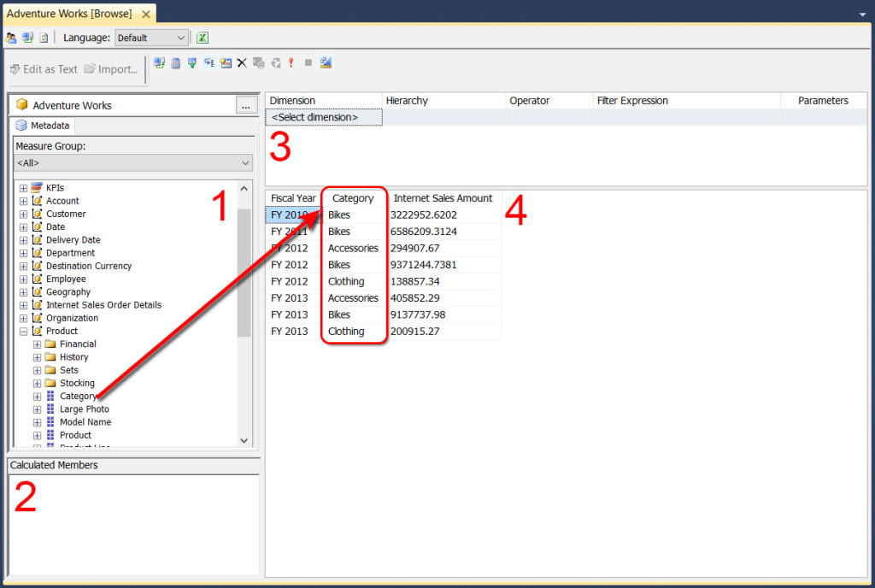875x588 pixels.
Task: Click the Refresh icon in top toolbar
Action: [44, 38]
